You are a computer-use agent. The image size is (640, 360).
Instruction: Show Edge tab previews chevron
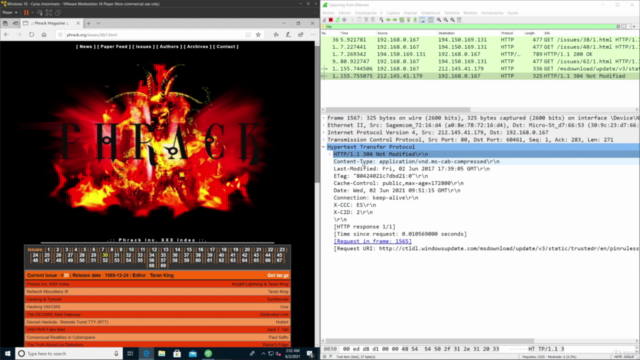click(98, 23)
